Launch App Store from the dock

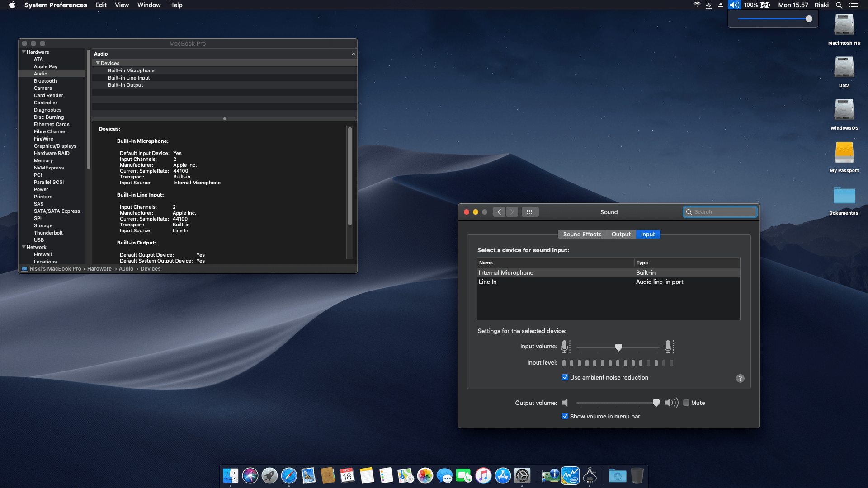click(503, 476)
